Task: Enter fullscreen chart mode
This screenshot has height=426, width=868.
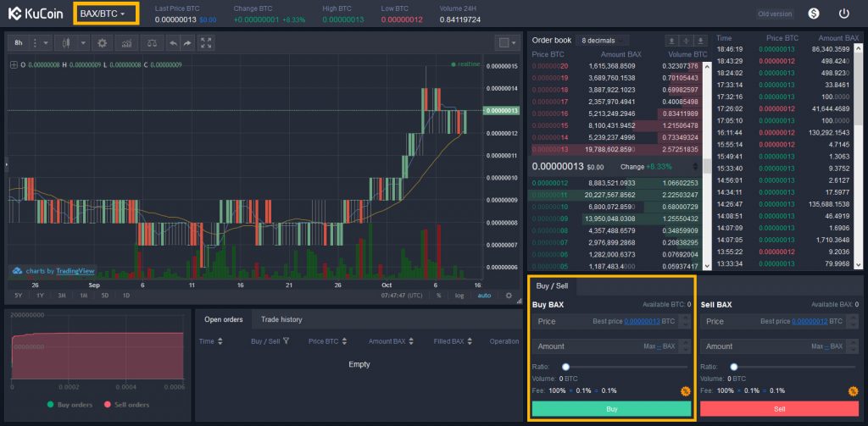Action: coord(205,42)
